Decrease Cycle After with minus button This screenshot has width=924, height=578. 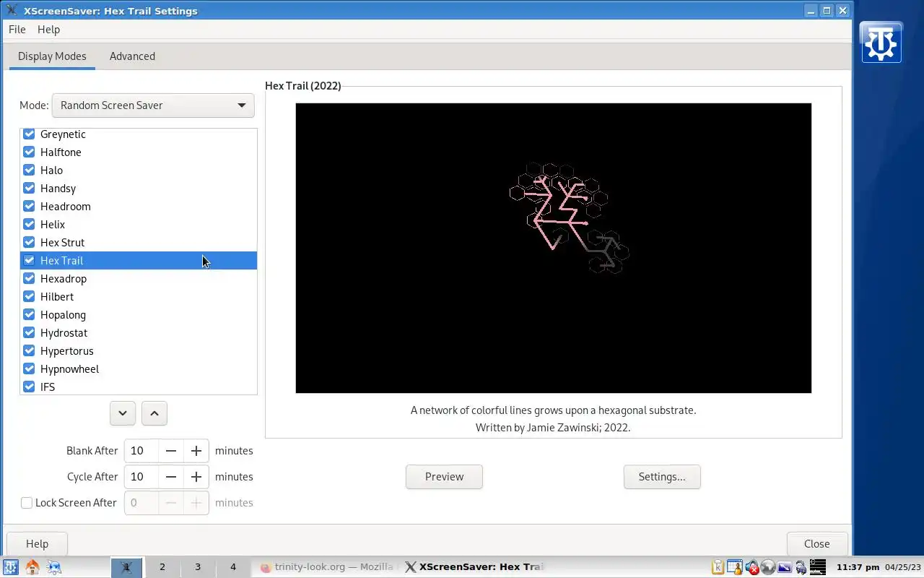point(171,477)
